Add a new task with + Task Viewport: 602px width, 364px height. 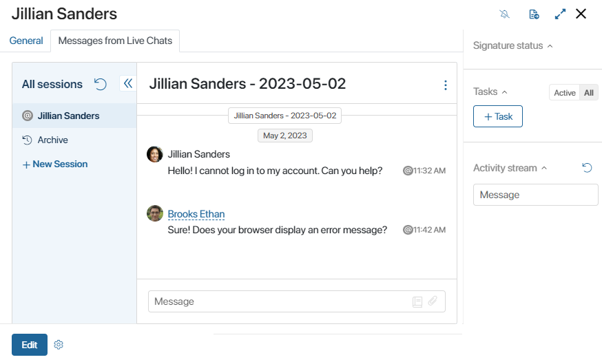tap(497, 116)
